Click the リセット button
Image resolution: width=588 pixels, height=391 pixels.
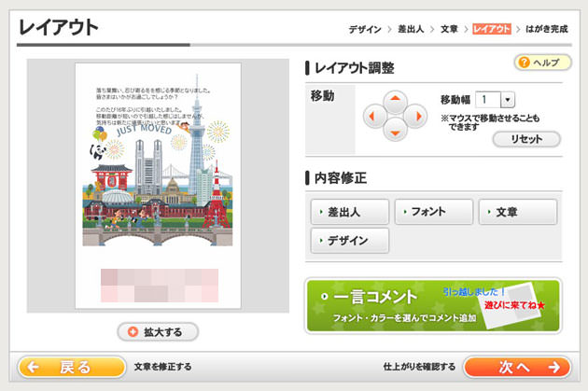click(526, 139)
